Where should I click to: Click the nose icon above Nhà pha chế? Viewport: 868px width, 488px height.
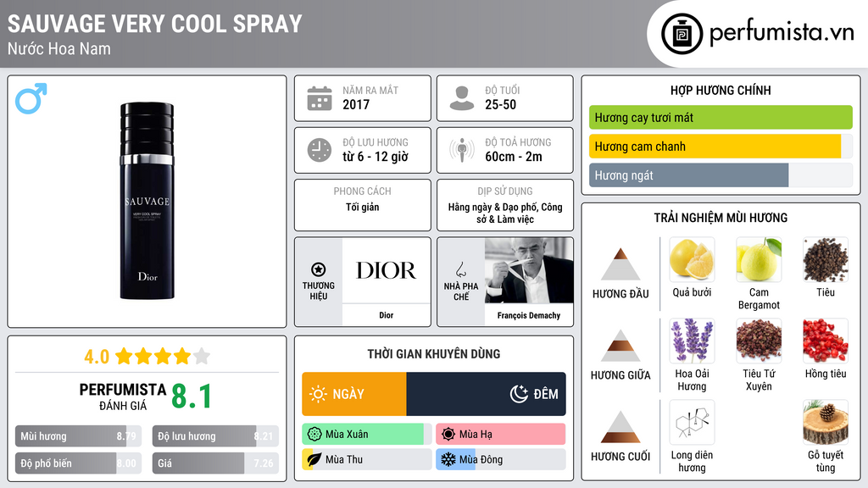[x=460, y=269]
